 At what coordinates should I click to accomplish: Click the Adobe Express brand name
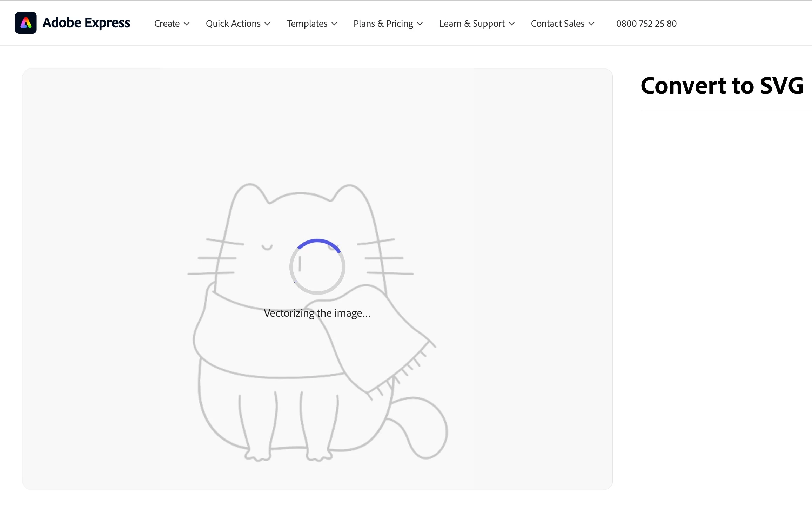pos(86,23)
